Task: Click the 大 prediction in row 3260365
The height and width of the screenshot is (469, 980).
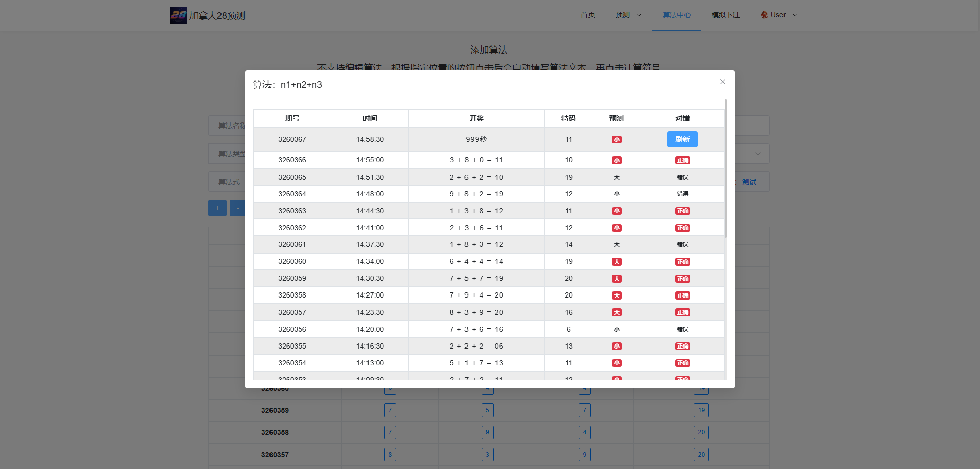Action: point(617,177)
